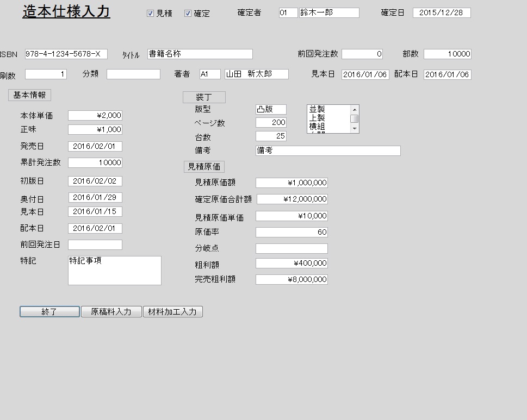Click the binding list scrollbar thumb

pos(354,119)
